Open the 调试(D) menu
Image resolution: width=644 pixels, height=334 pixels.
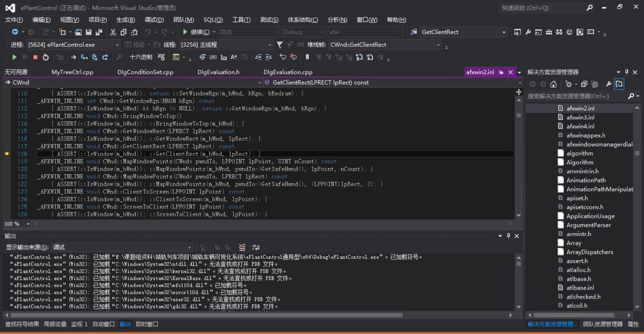click(154, 20)
